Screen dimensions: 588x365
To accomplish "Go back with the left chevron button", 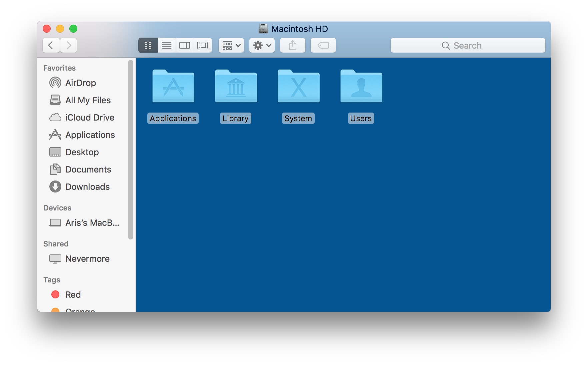I will pos(51,45).
